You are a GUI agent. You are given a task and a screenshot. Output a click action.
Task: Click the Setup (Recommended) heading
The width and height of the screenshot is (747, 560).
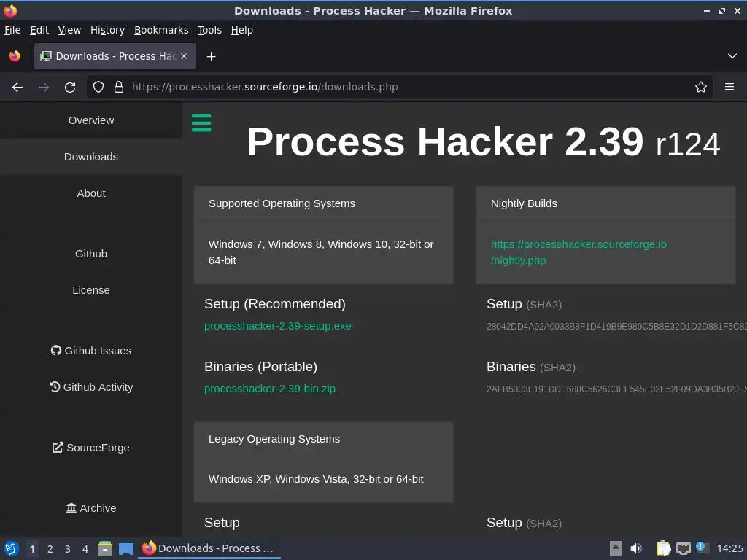tap(275, 304)
